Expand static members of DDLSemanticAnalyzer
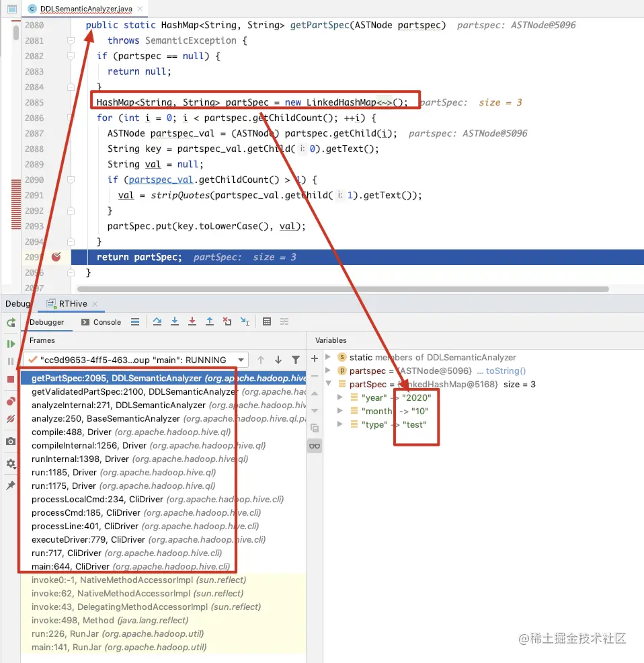This screenshot has height=663, width=644. pos(328,357)
